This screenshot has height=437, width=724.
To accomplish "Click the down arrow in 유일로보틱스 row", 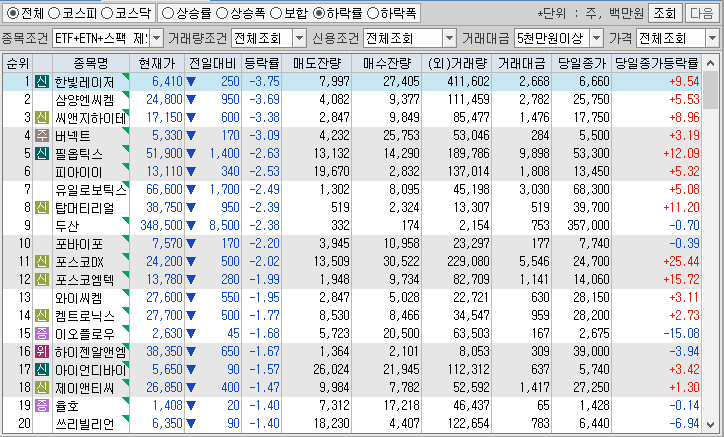I will 191,190.
